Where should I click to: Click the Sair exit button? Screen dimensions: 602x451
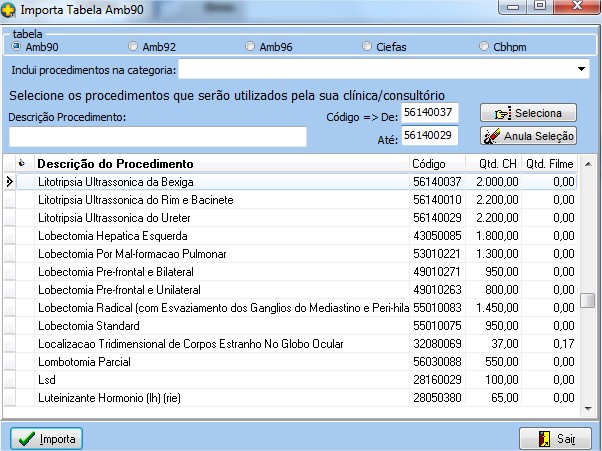(x=549, y=438)
